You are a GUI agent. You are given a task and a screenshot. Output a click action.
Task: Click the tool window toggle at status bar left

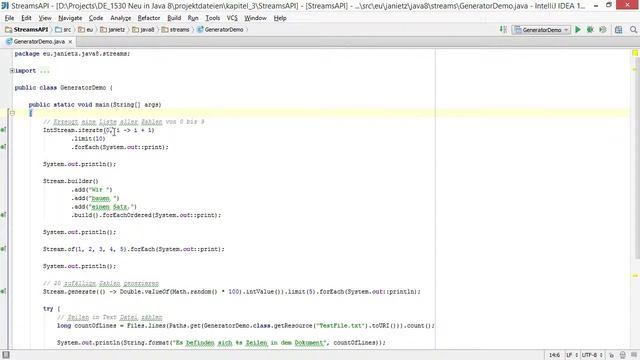coord(6,355)
